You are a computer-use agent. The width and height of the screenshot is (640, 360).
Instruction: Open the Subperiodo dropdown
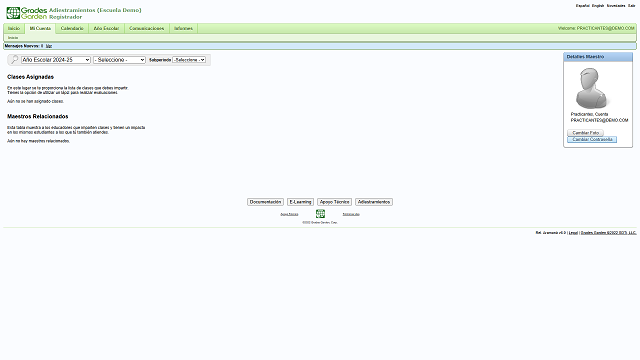pyautogui.click(x=189, y=60)
